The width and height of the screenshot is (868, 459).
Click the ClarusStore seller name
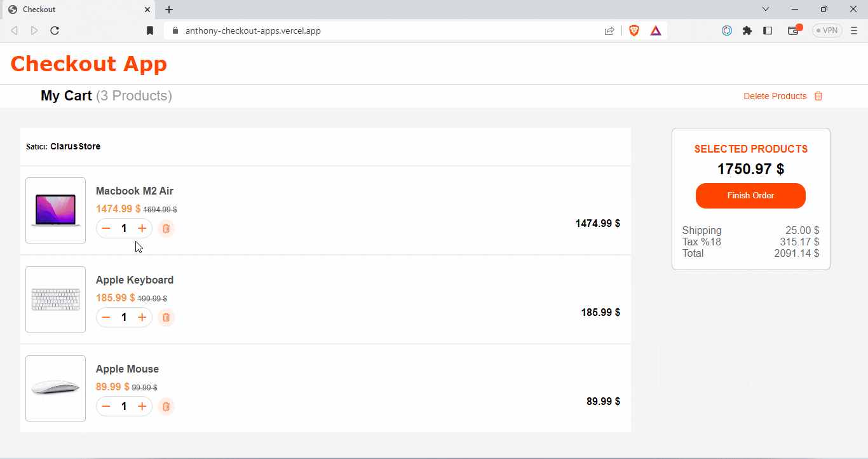coord(76,146)
